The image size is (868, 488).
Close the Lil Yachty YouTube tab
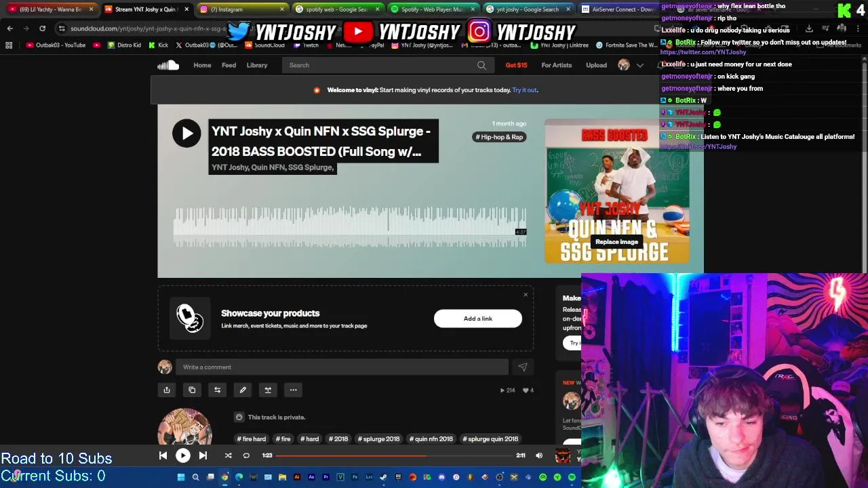[91, 9]
